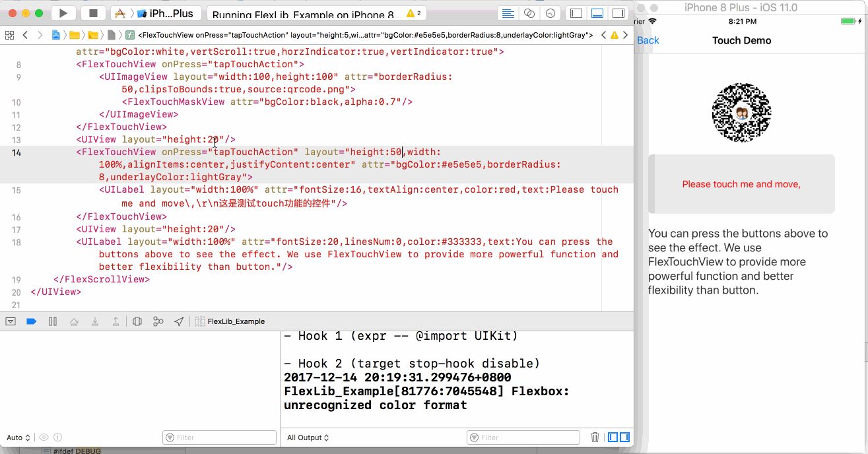This screenshot has height=454, width=868.
Task: Click the Step out debug icon
Action: (116, 321)
